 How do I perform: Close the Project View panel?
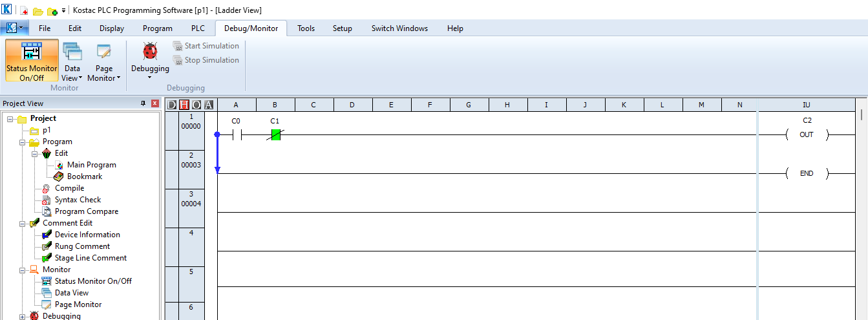pyautogui.click(x=155, y=103)
